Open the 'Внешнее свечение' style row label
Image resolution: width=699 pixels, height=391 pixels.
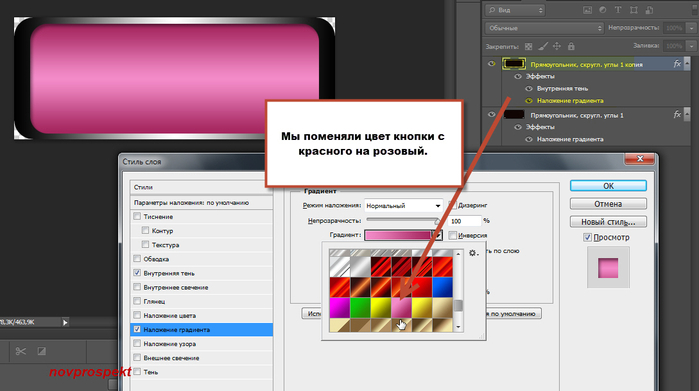pyautogui.click(x=171, y=358)
